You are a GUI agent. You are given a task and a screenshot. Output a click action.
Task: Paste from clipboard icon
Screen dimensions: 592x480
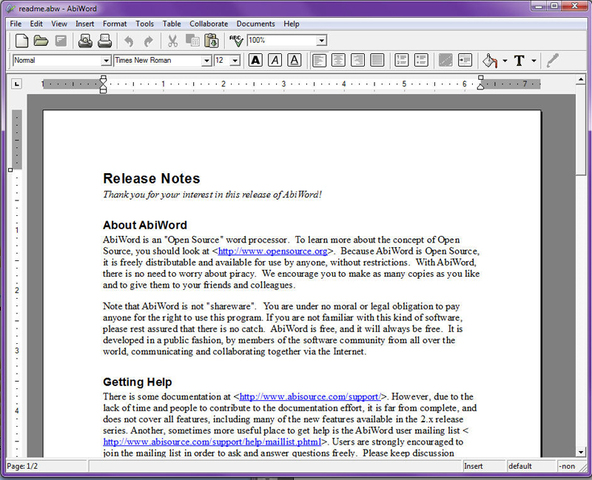tap(212, 41)
